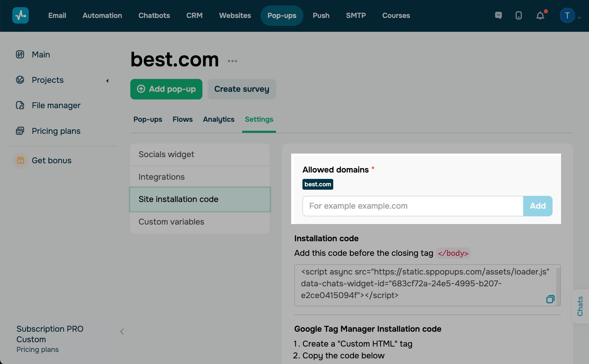Switch to the Flows tab
Viewport: 589px width, 364px height.
[x=182, y=119]
